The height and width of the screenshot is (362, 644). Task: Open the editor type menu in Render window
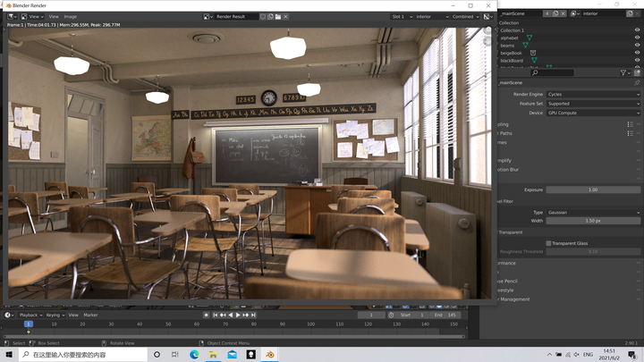[x=12, y=17]
